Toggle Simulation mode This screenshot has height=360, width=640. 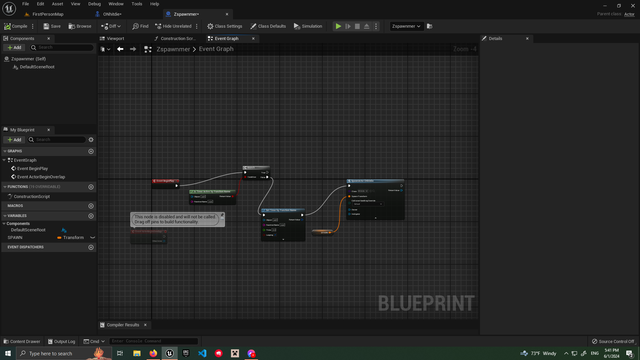308,26
